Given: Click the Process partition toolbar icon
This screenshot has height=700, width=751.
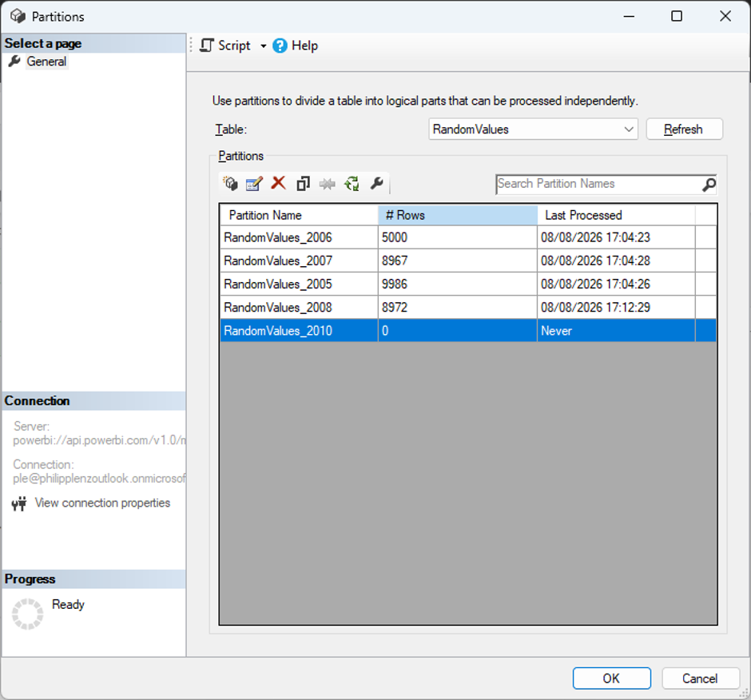Looking at the screenshot, I should click(x=352, y=184).
